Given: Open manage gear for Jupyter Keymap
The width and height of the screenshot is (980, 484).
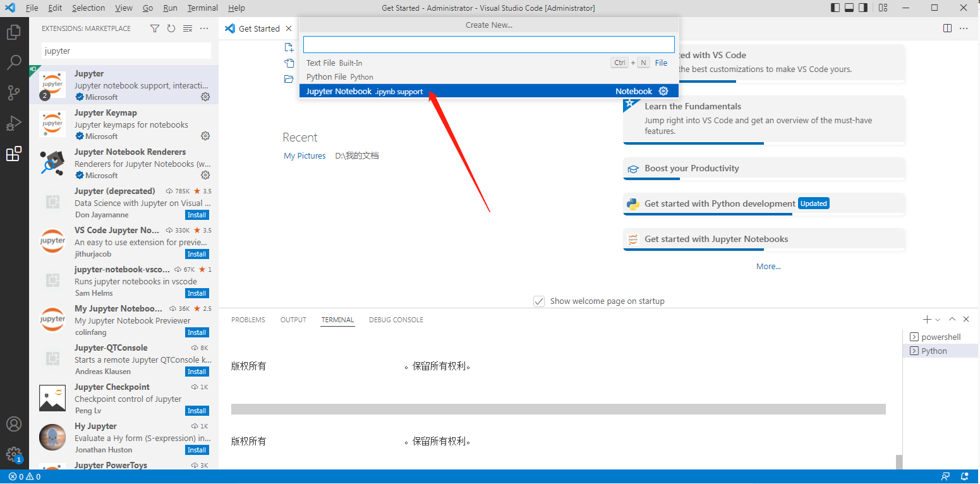Looking at the screenshot, I should pos(205,136).
